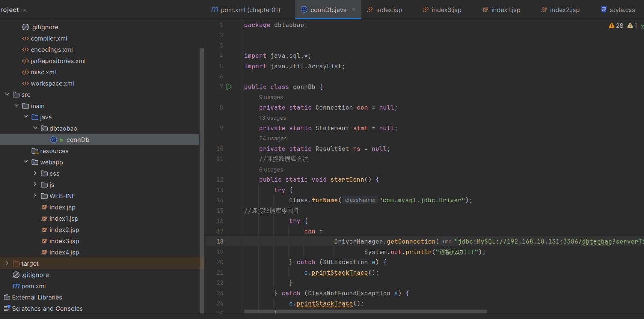Expand the WEB-INF folder
644x319 pixels.
(x=35, y=196)
